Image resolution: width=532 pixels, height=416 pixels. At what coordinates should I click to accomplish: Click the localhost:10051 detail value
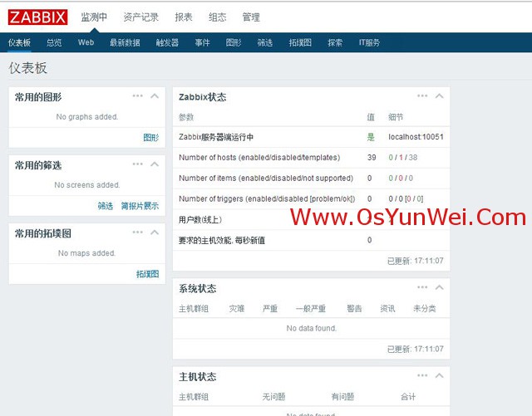pyautogui.click(x=416, y=137)
